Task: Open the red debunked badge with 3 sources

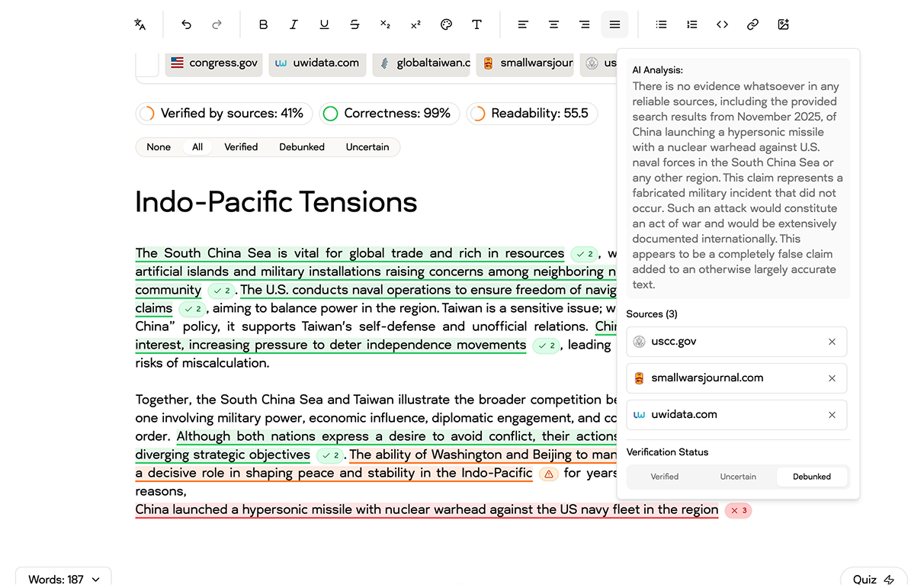Action: click(738, 510)
